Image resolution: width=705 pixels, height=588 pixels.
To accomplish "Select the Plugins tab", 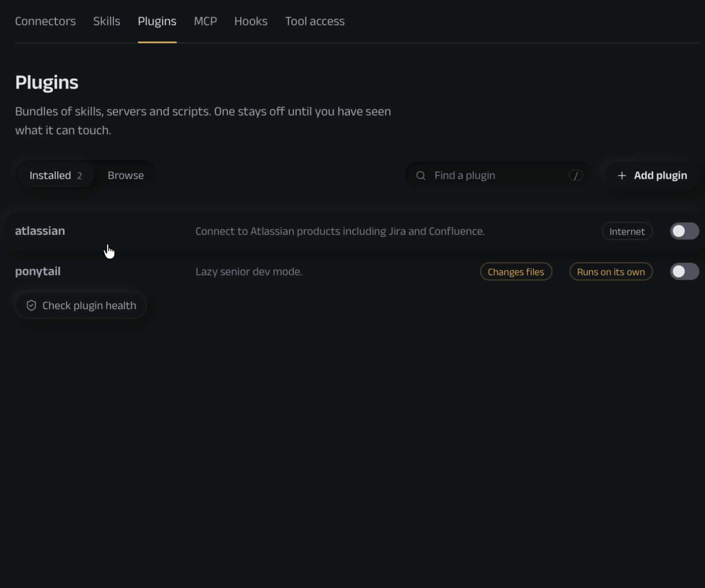I will point(157,21).
